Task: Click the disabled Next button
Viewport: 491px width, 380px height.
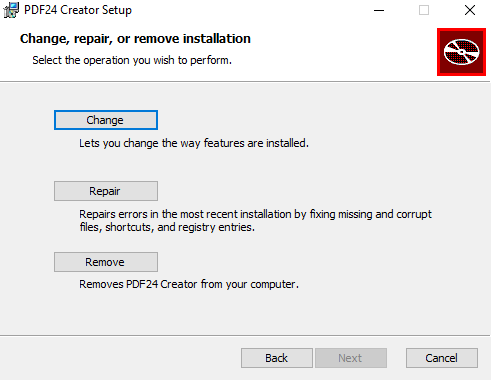Action: point(351,358)
